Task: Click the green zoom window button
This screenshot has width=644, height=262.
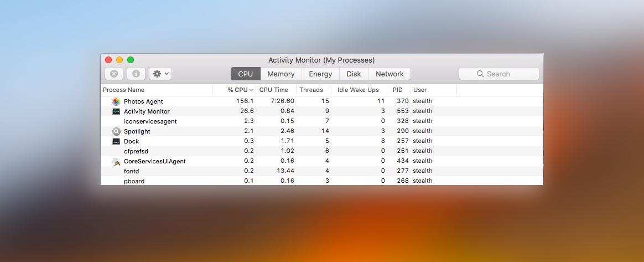Action: point(131,60)
